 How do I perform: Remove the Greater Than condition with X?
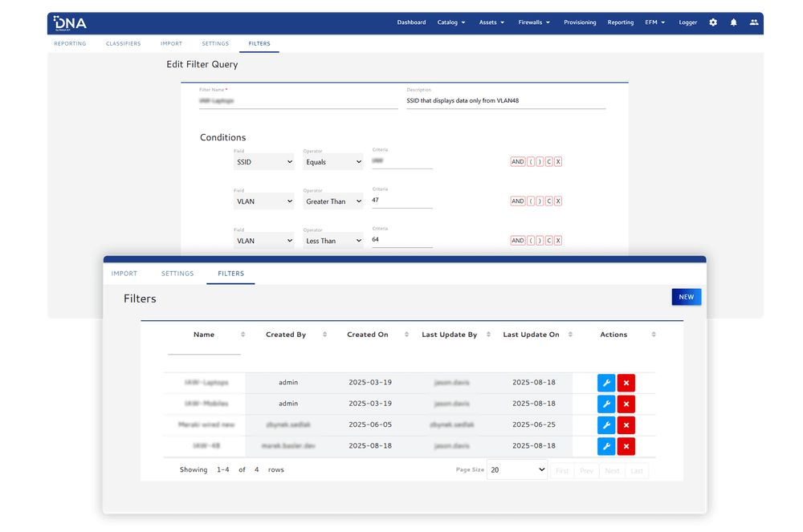pyautogui.click(x=558, y=201)
